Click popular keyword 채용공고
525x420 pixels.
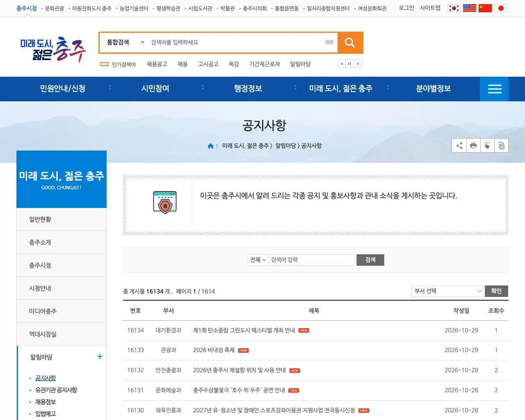pyautogui.click(x=157, y=64)
